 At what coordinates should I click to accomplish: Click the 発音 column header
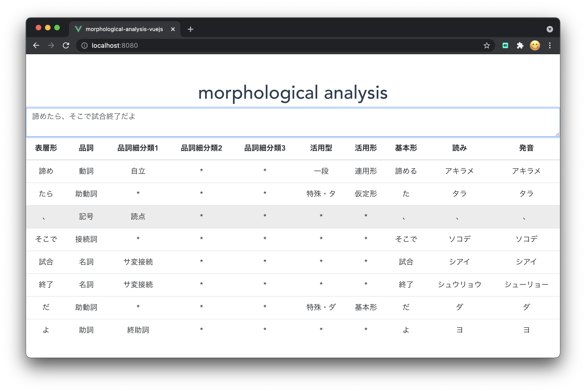[x=526, y=148]
